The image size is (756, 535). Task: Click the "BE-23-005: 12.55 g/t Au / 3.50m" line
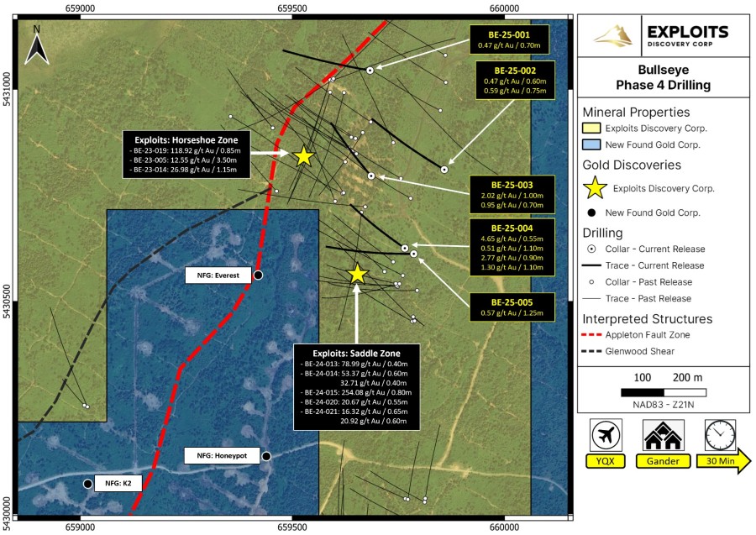[183, 160]
